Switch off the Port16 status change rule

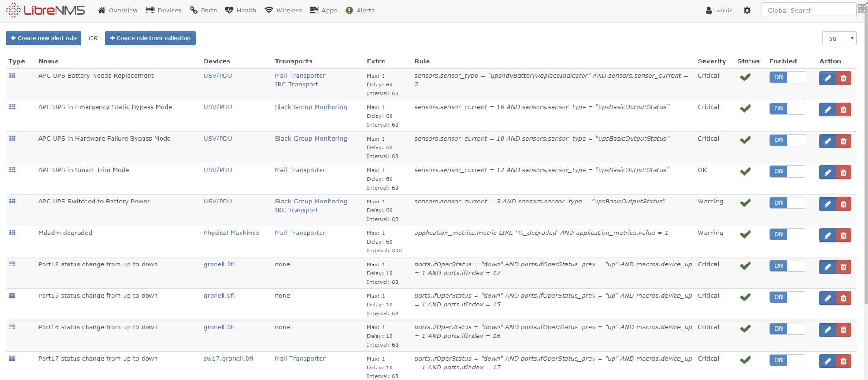point(787,329)
